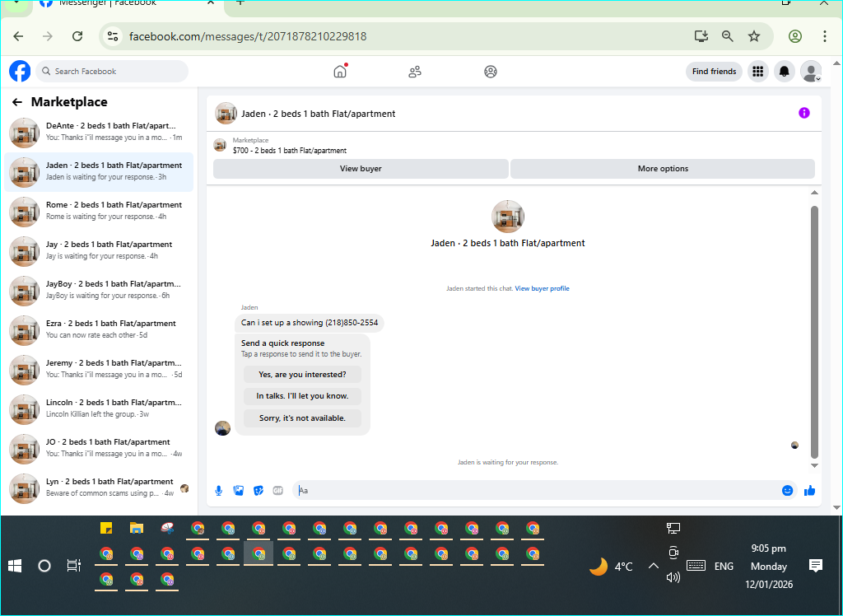Open Chrome profile icon
Viewport: 843px width, 616px height.
pos(795,36)
